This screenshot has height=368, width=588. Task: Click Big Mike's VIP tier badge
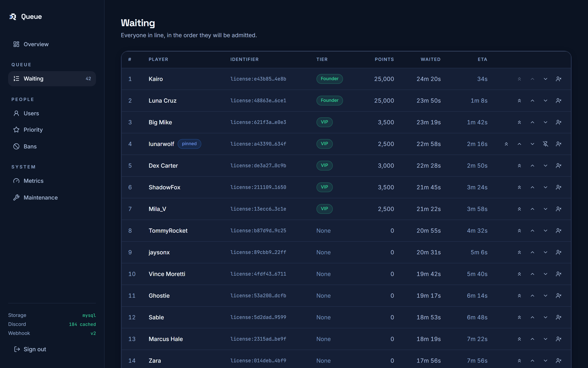click(x=324, y=122)
